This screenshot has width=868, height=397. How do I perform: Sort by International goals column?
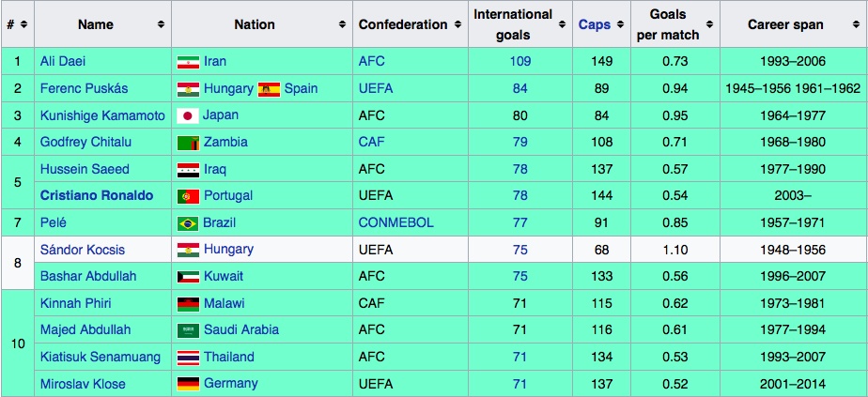coord(562,24)
